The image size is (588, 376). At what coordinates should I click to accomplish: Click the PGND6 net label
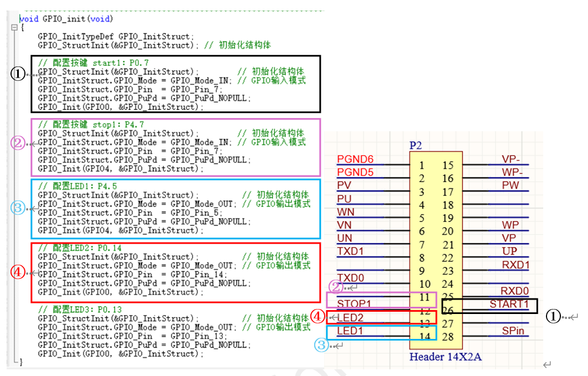coord(355,159)
